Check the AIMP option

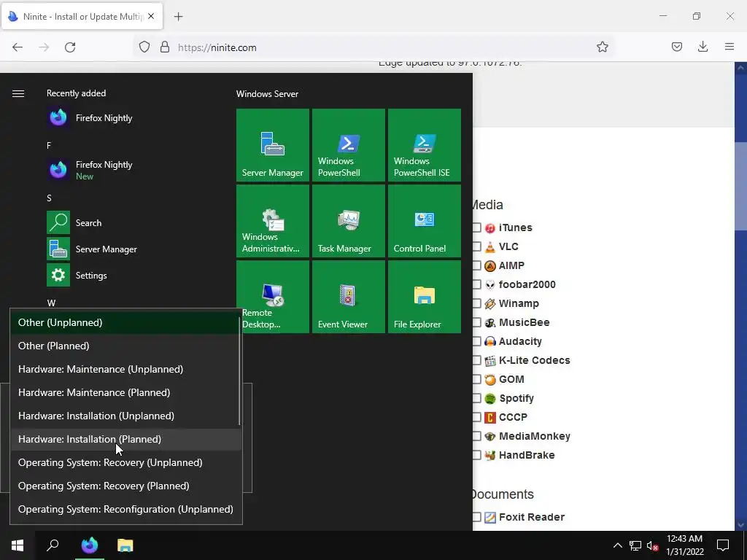point(476,265)
